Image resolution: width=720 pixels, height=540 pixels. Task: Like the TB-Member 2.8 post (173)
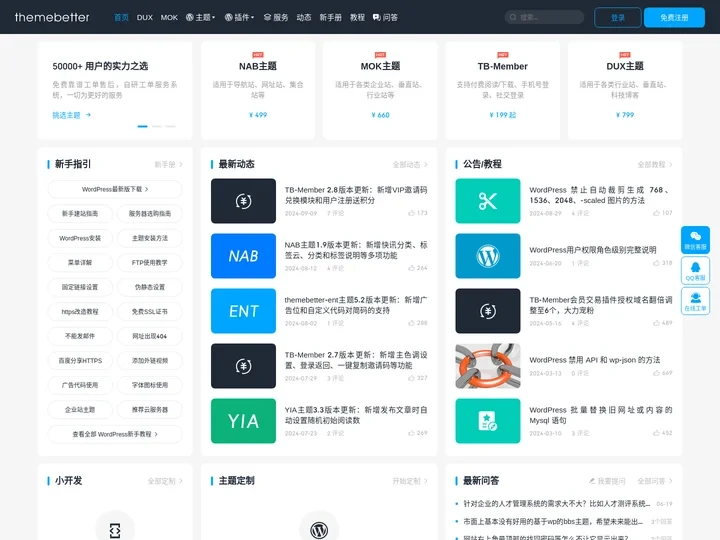click(417, 213)
